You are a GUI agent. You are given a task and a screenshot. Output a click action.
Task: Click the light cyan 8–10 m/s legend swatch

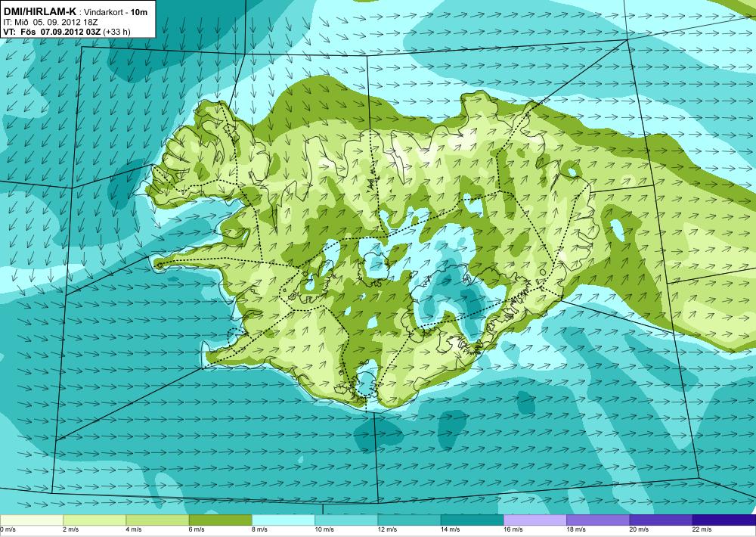point(283,520)
